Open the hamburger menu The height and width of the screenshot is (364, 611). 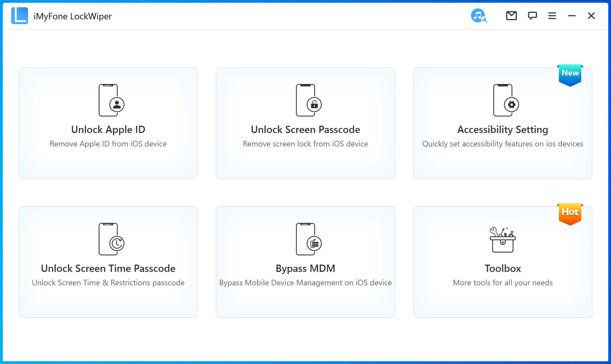552,16
